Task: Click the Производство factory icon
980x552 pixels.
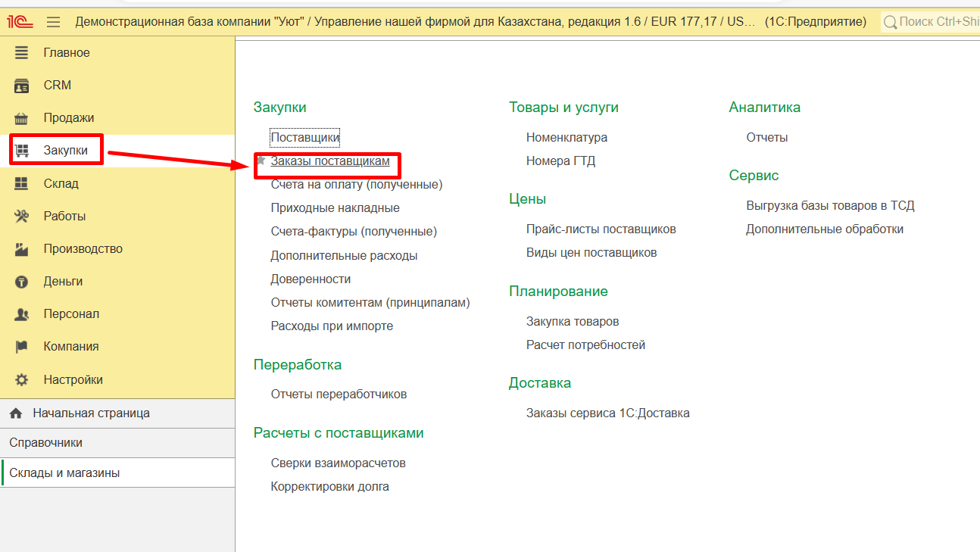Action: (22, 248)
